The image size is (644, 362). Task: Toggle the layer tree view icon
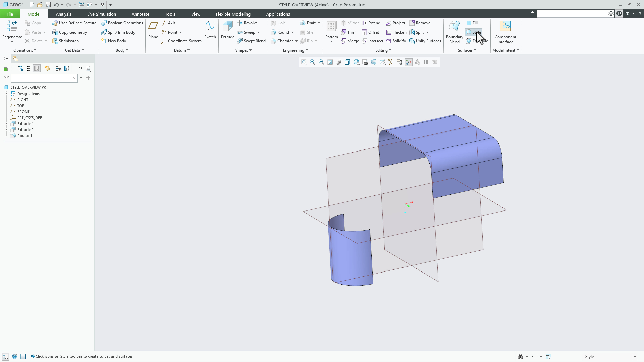point(16,59)
